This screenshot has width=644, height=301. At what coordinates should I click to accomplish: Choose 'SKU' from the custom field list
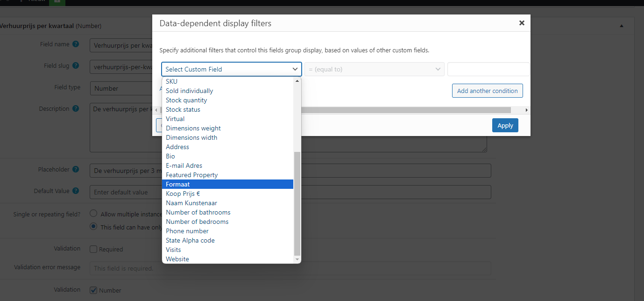tap(227, 81)
